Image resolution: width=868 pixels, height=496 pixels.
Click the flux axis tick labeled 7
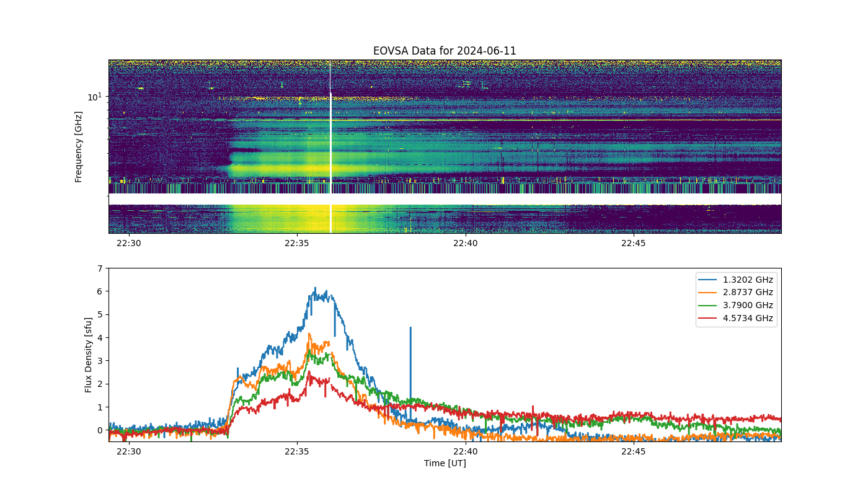99,268
